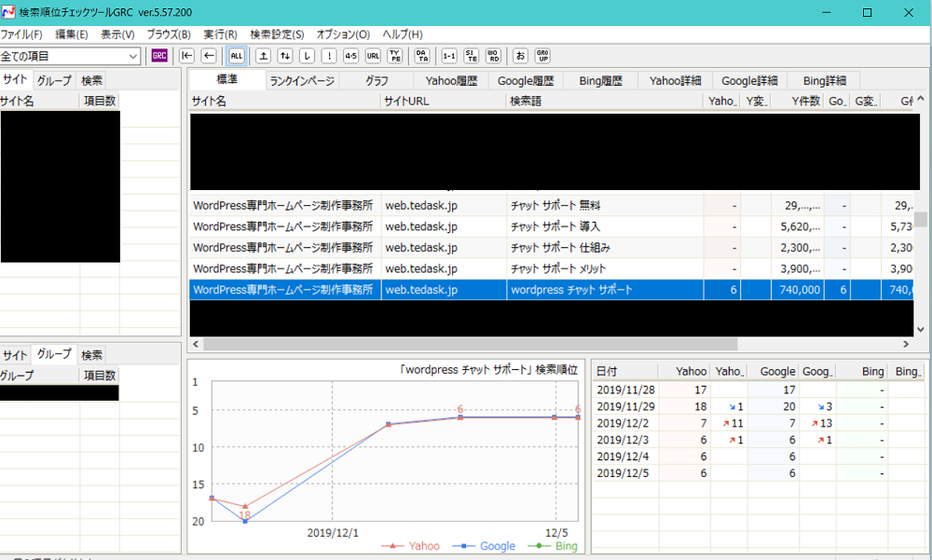Click the 検索語 column header

coord(604,102)
